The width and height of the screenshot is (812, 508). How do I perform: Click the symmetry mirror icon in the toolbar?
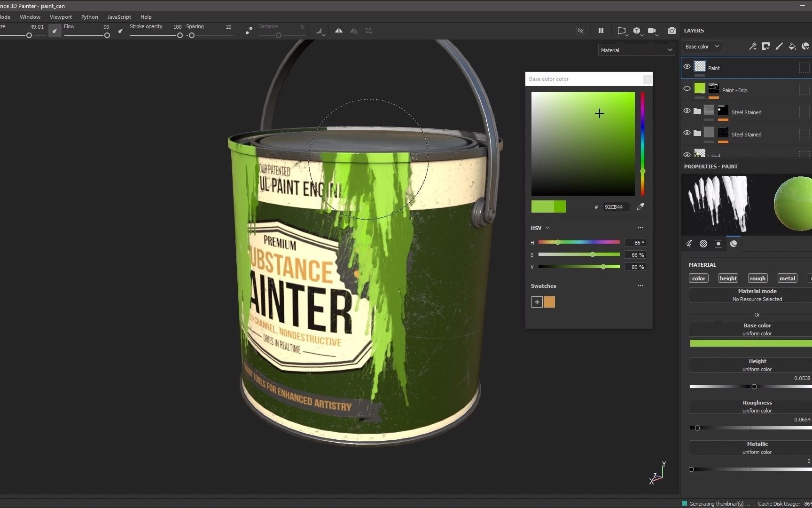tap(338, 31)
